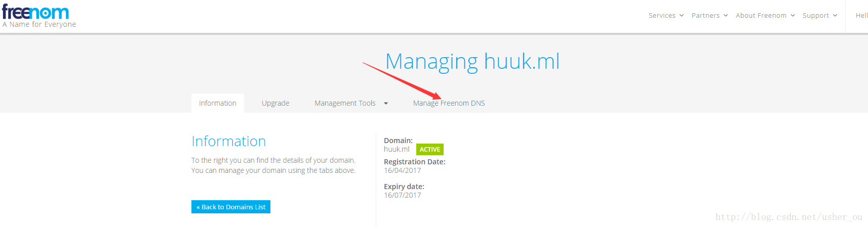Image resolution: width=868 pixels, height=227 pixels.
Task: Switch to the Upgrade tab
Action: pos(275,103)
